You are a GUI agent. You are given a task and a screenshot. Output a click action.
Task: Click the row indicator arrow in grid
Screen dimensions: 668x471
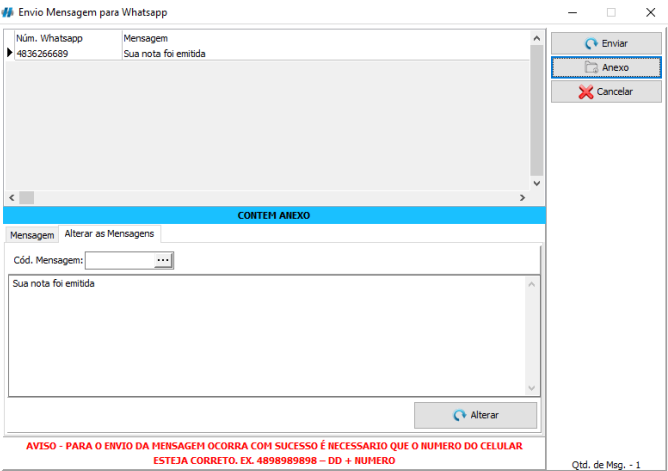[9, 53]
